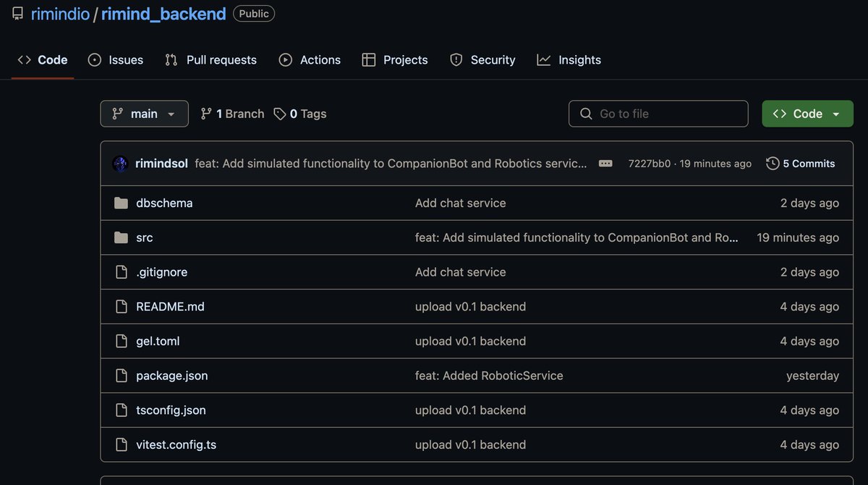
Task: Open .gitignore's Add chat service commit
Action: click(461, 272)
